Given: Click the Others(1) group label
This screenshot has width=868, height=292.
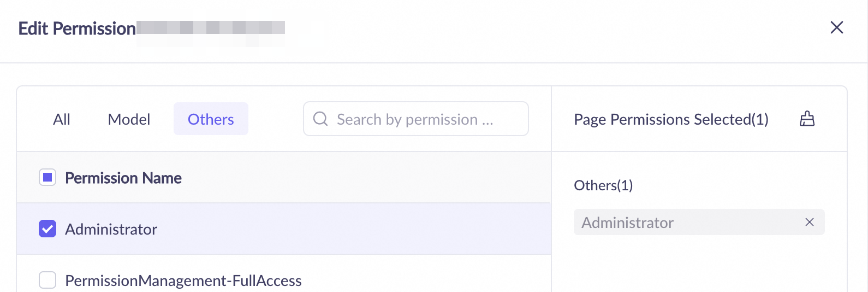Looking at the screenshot, I should click(603, 185).
